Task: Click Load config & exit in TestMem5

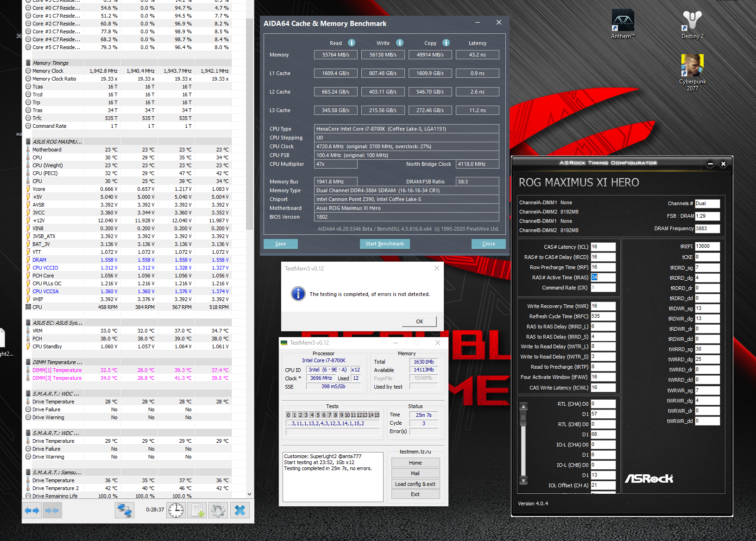Action: click(x=416, y=484)
